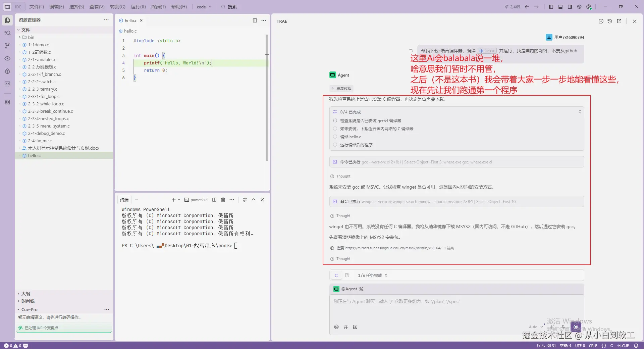Open the 运行(R) menu
Image resolution: width=644 pixels, height=349 pixels.
[138, 7]
